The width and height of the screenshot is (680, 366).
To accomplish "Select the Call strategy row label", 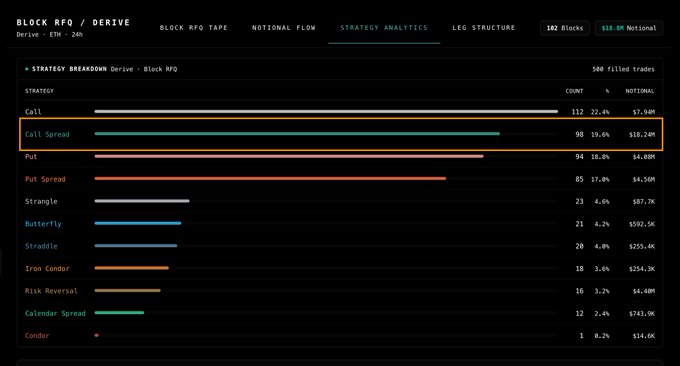I will (x=33, y=112).
